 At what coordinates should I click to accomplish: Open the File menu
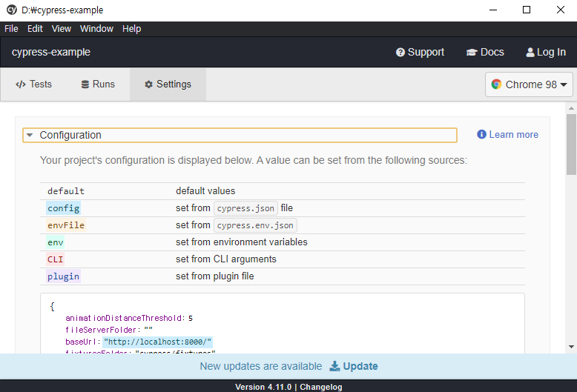(11, 29)
